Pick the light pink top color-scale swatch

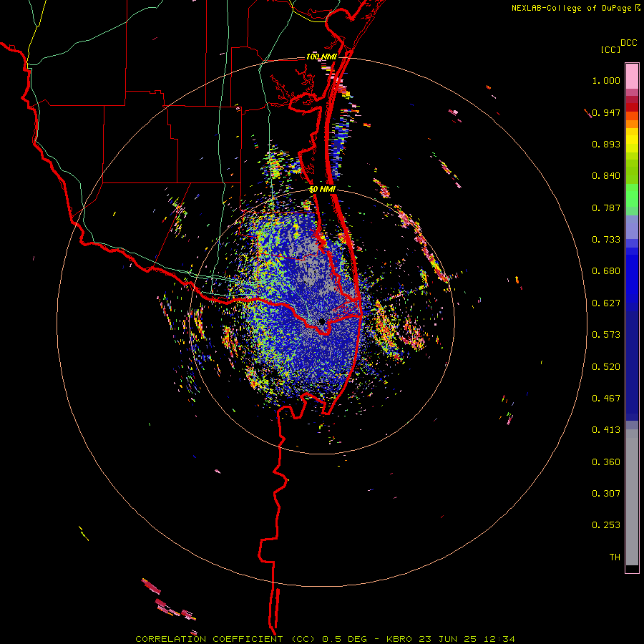632,77
